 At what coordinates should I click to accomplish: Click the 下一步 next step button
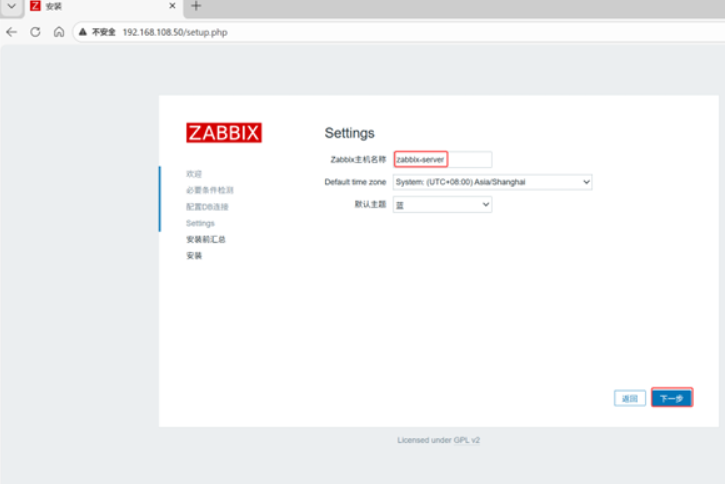[672, 398]
